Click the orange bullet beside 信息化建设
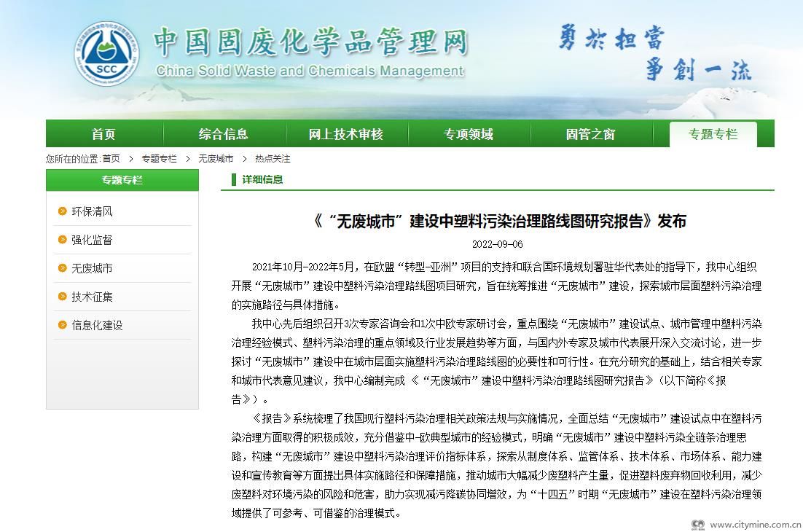 [63, 324]
